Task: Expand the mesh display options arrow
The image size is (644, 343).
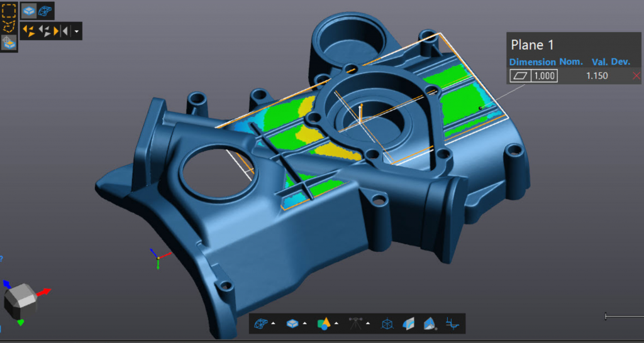Action: (x=273, y=324)
